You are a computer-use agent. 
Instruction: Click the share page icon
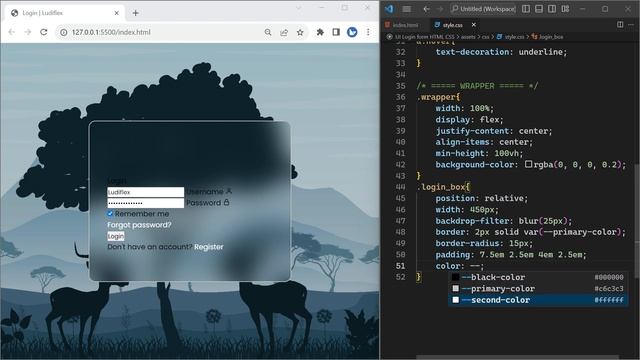(x=284, y=32)
